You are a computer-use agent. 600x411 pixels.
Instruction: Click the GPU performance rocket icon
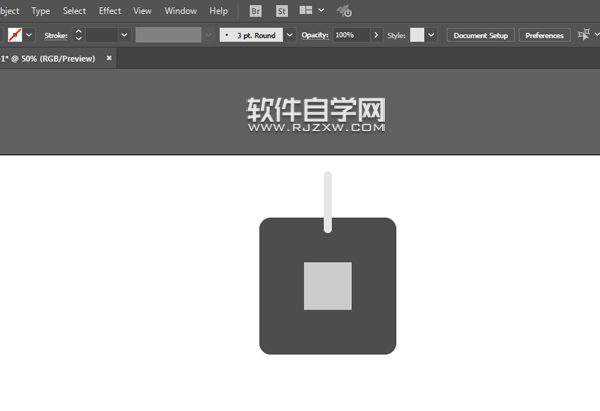coord(344,11)
